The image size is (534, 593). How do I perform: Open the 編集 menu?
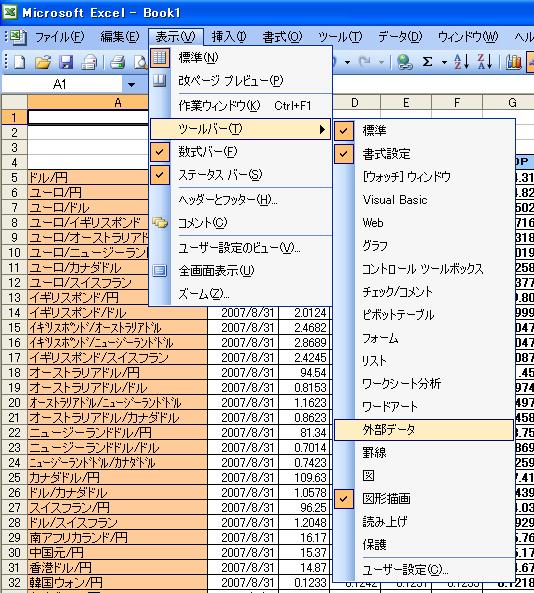coord(120,37)
